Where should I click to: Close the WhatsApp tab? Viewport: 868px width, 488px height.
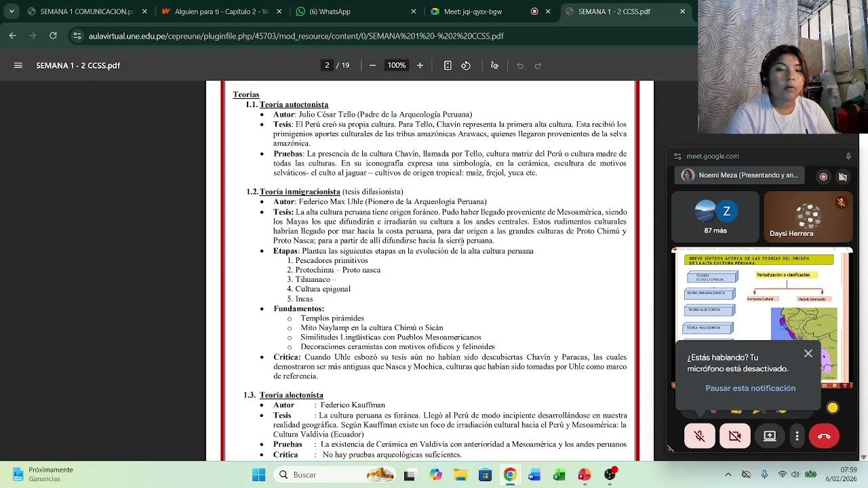(414, 12)
